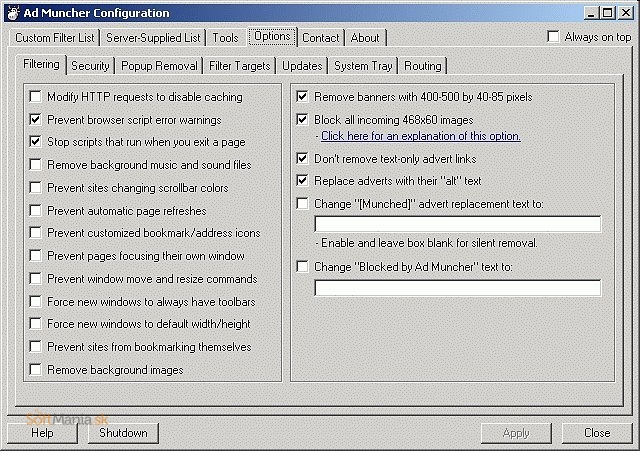Focus the Munched replacement text input field

[458, 224]
